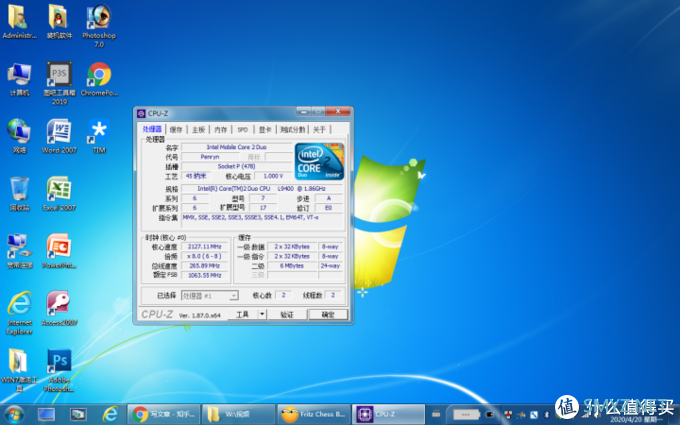Launch 图吧工具箱 2019 shortcut

pos(59,83)
